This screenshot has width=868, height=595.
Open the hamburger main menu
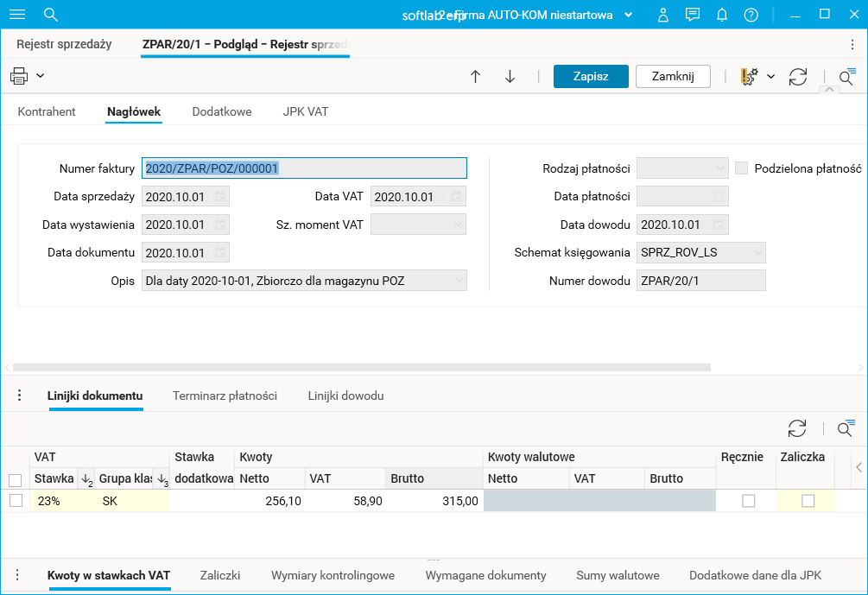[17, 15]
